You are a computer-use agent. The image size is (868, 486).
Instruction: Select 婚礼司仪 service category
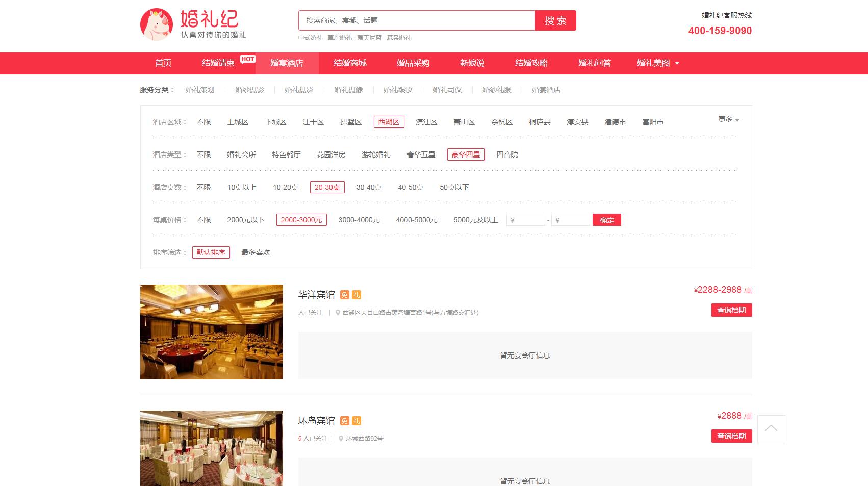447,90
